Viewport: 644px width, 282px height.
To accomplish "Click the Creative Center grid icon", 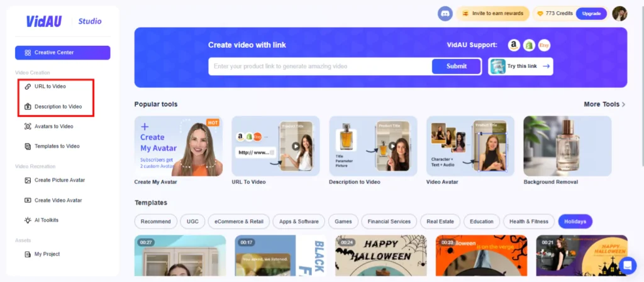I will coord(28,53).
